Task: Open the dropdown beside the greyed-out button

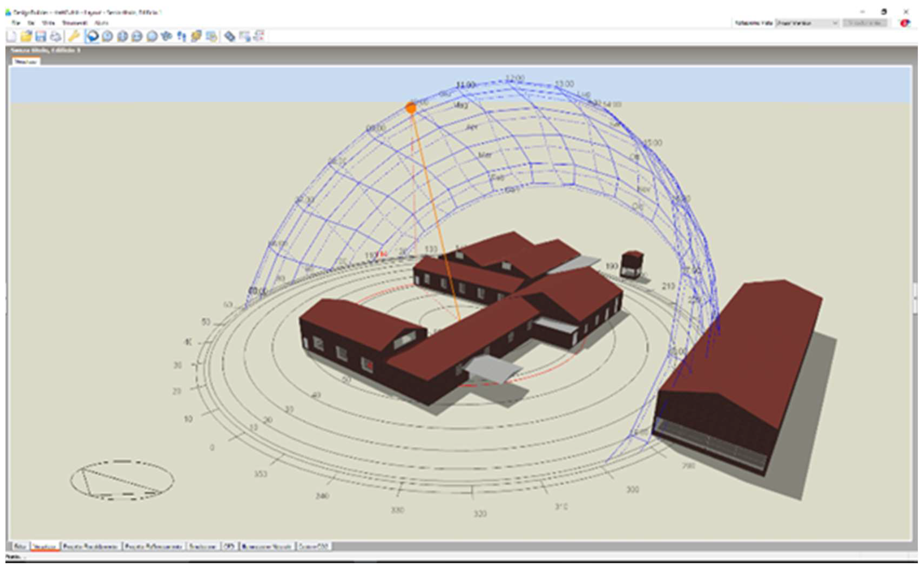Action: pos(807,23)
